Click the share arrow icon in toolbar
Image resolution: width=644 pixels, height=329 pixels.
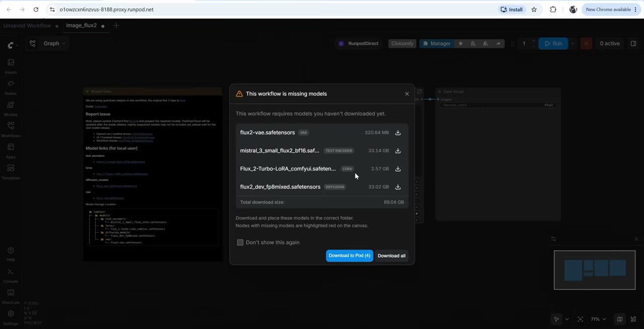[x=498, y=44]
